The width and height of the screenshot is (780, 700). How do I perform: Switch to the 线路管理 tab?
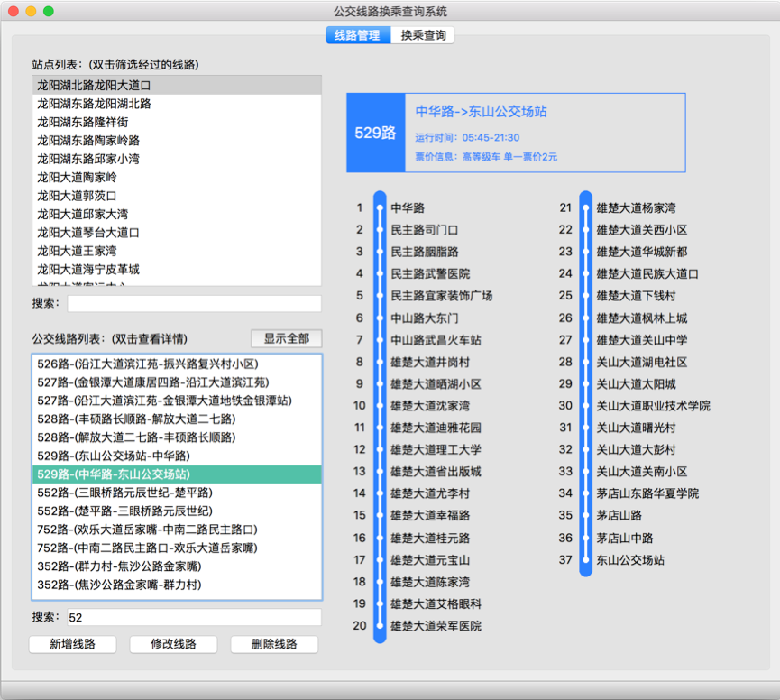358,35
